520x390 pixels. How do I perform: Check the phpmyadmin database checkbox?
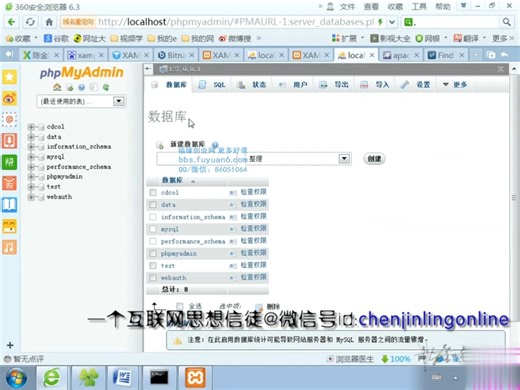coord(153,253)
